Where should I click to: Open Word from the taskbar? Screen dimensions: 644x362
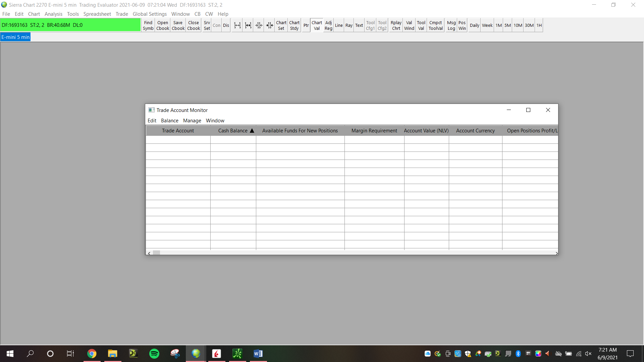pyautogui.click(x=258, y=354)
